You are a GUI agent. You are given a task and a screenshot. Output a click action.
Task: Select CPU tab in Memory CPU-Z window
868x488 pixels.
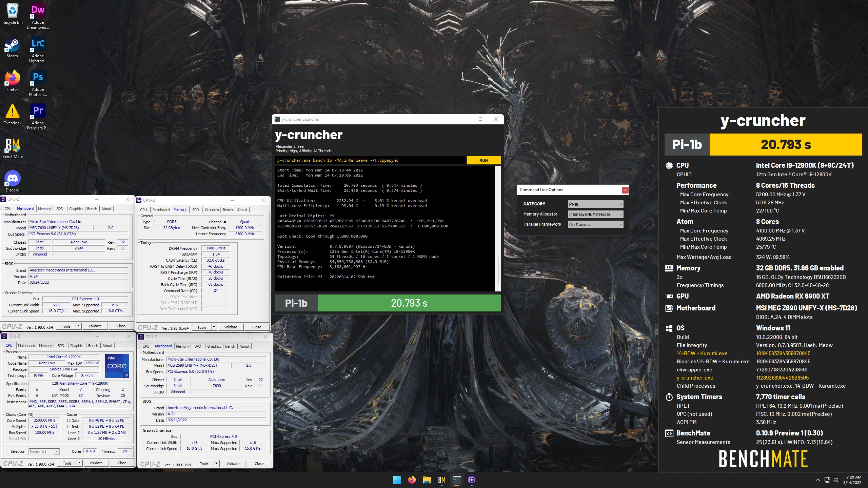pyautogui.click(x=143, y=210)
